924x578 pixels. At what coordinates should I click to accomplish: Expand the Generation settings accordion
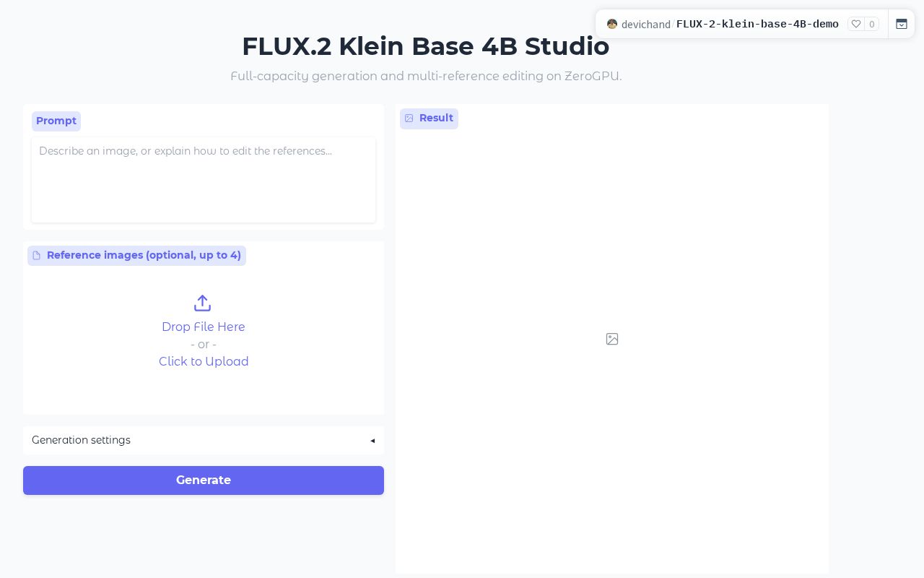(204, 440)
